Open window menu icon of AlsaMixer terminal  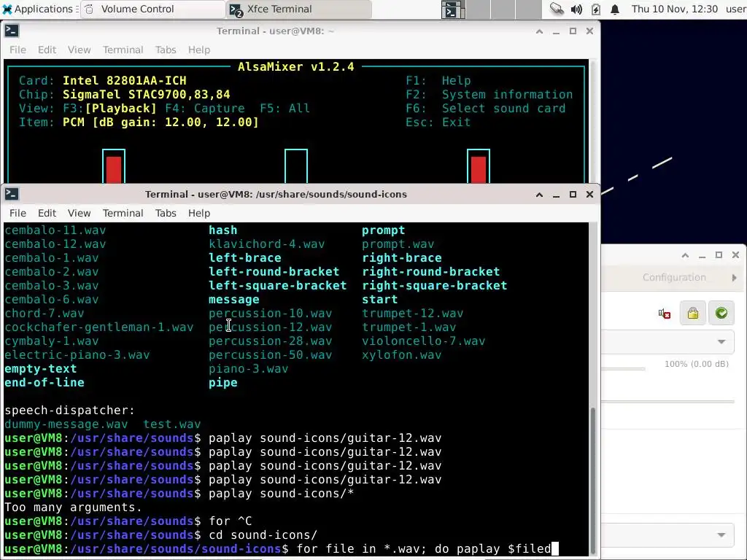click(12, 31)
